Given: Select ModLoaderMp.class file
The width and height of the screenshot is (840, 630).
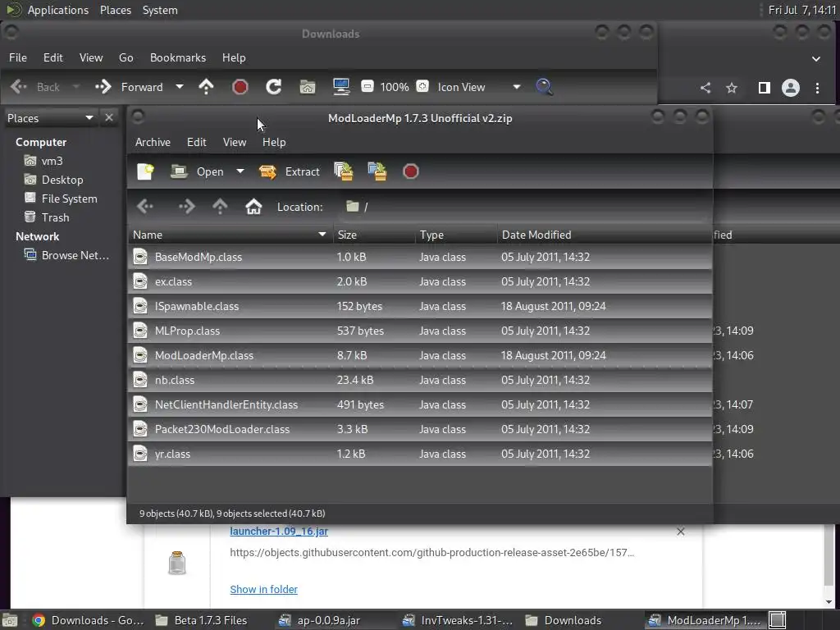Looking at the screenshot, I should click(x=420, y=356).
